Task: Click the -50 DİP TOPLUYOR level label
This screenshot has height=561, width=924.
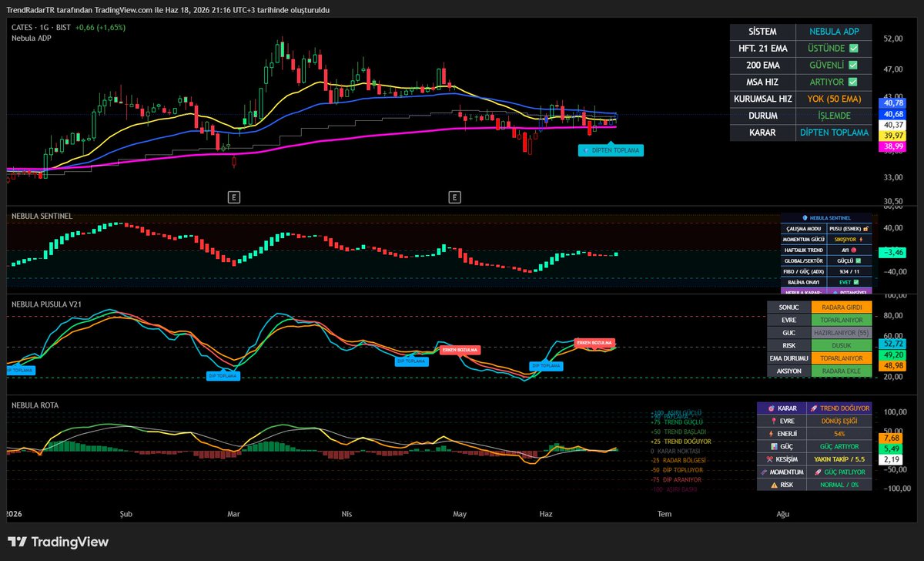Action: tap(677, 470)
